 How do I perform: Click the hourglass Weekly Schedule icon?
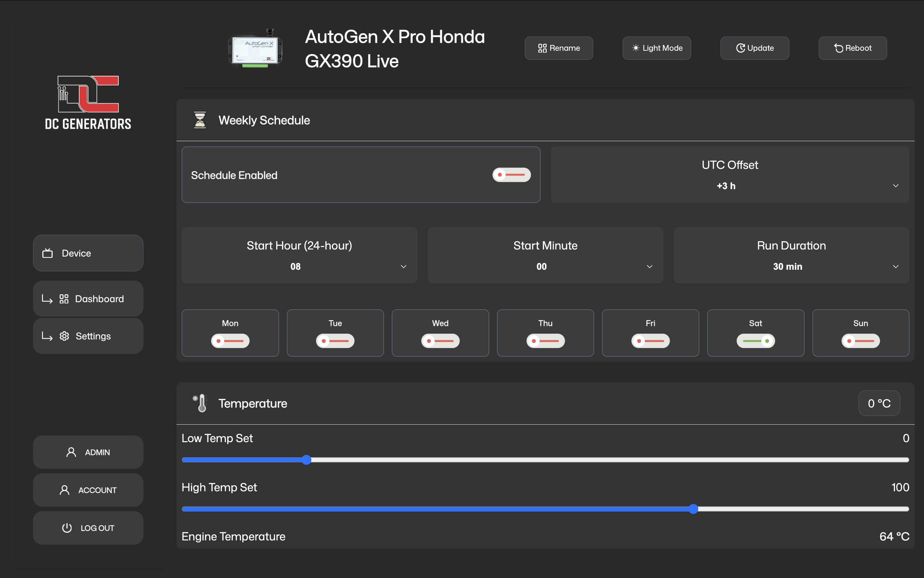(200, 120)
